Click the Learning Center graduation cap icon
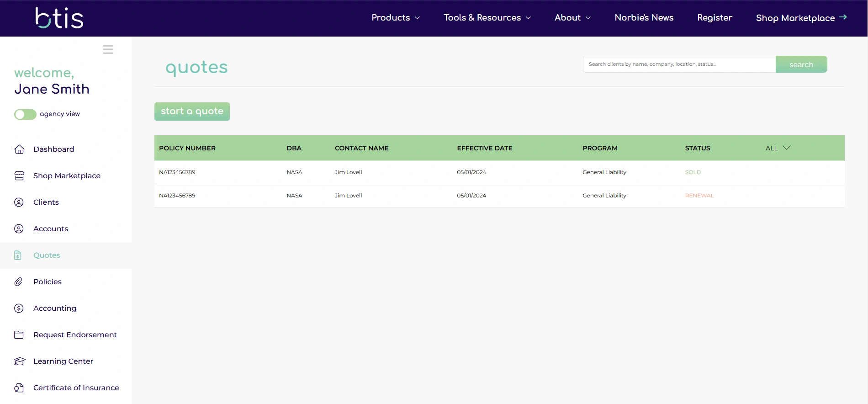This screenshot has width=868, height=404. [x=19, y=361]
